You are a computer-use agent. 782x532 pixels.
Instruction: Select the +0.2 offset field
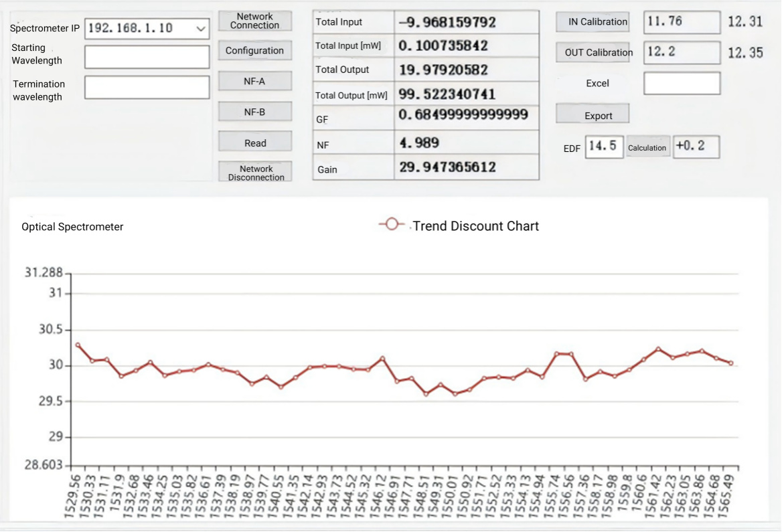(696, 147)
